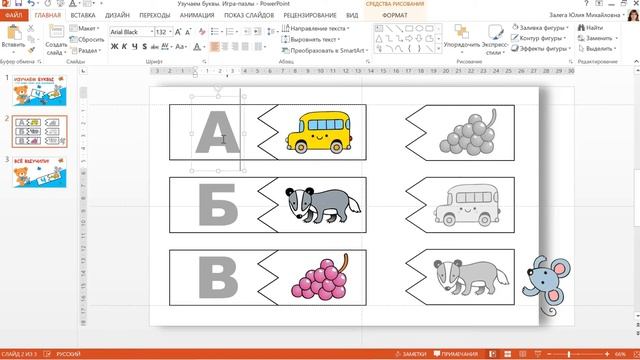640x360 pixels.
Task: Click the Find (Найти) binoculars button
Action: tap(590, 28)
